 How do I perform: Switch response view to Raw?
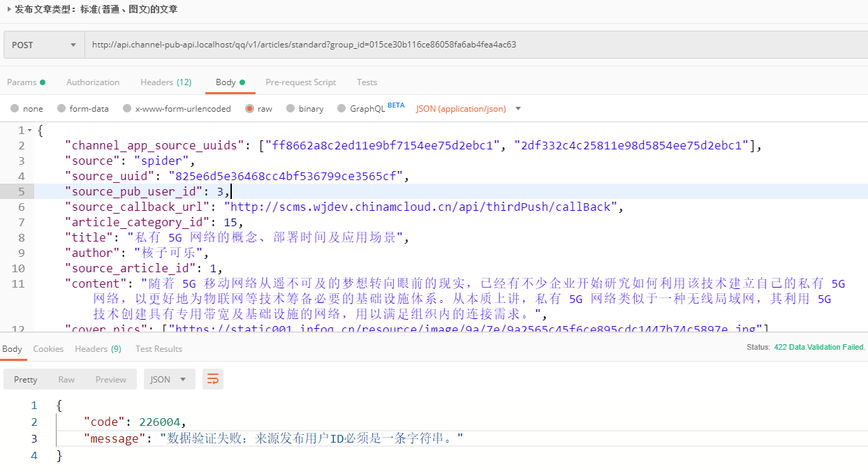tap(66, 380)
